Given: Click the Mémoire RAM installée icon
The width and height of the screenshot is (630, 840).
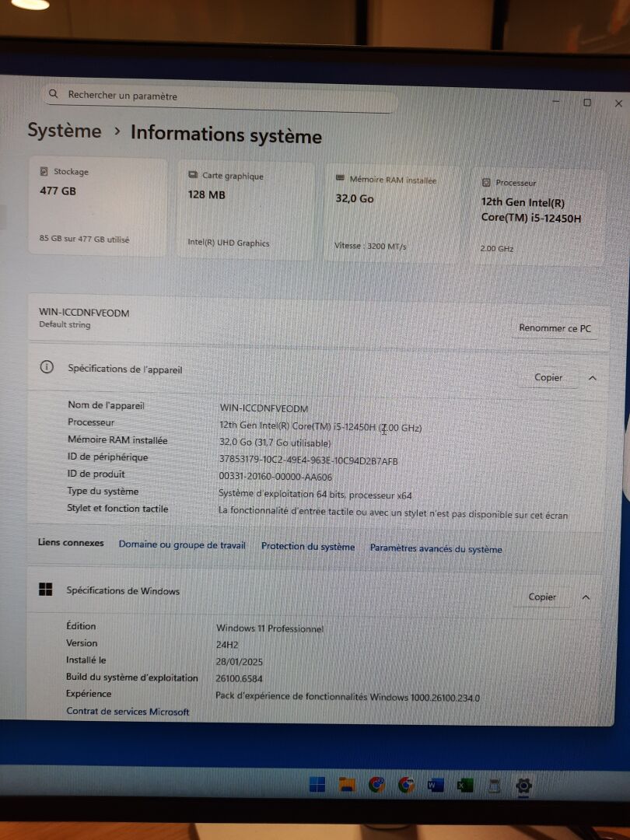Looking at the screenshot, I should (340, 179).
